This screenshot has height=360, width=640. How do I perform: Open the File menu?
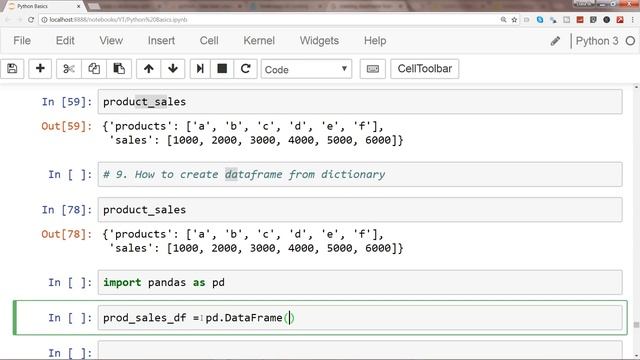(22, 41)
